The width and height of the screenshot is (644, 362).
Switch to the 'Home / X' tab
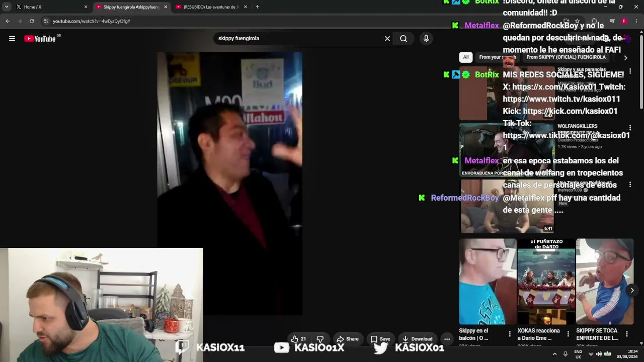click(x=51, y=7)
